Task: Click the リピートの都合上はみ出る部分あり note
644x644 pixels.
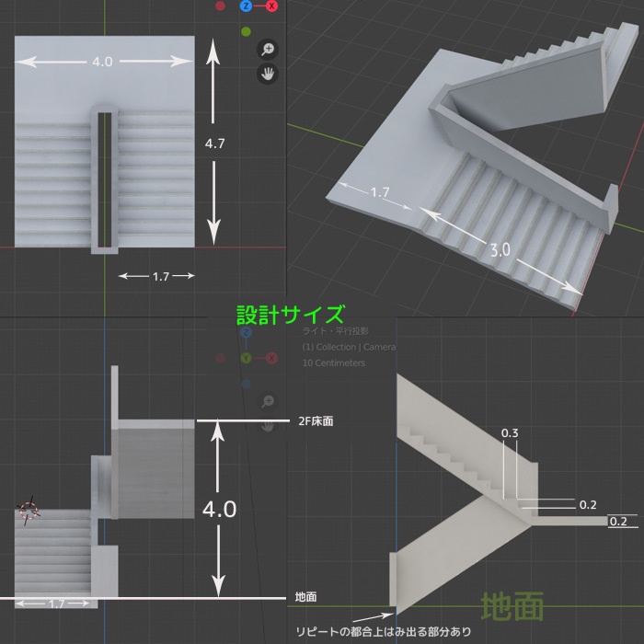Action: coord(384,631)
